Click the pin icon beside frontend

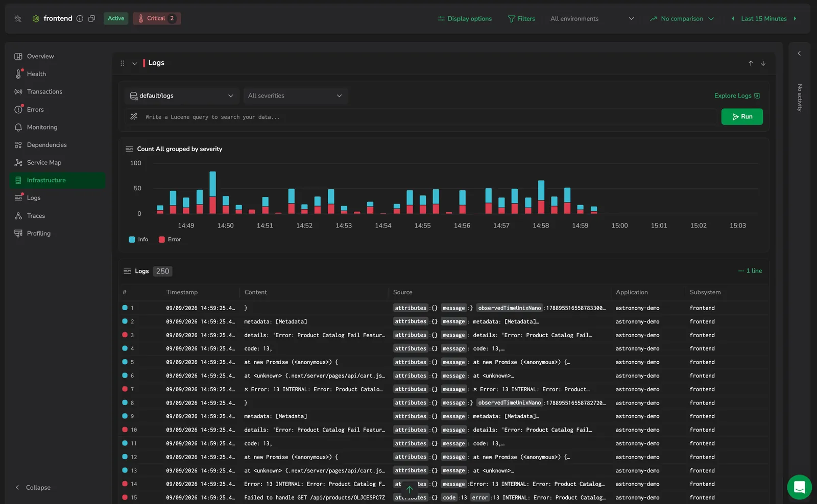point(18,18)
